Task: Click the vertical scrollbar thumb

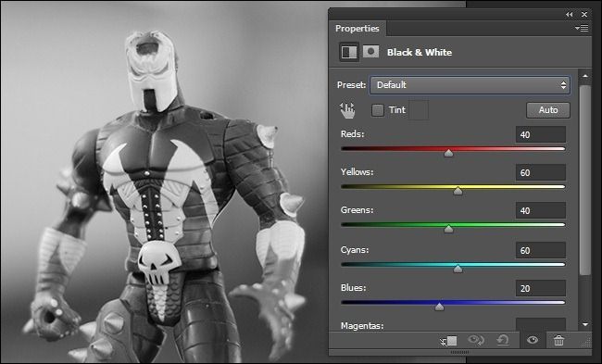Action: [584, 180]
